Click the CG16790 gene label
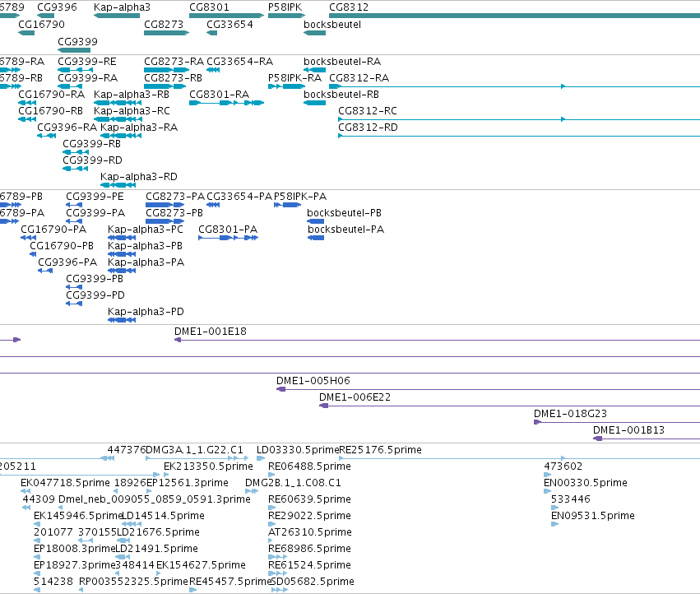700x594 pixels. (x=41, y=25)
